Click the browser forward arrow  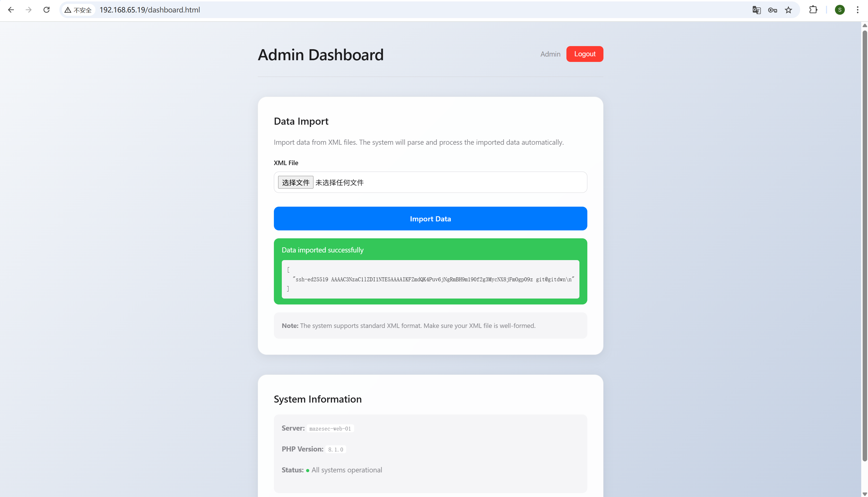pyautogui.click(x=29, y=10)
